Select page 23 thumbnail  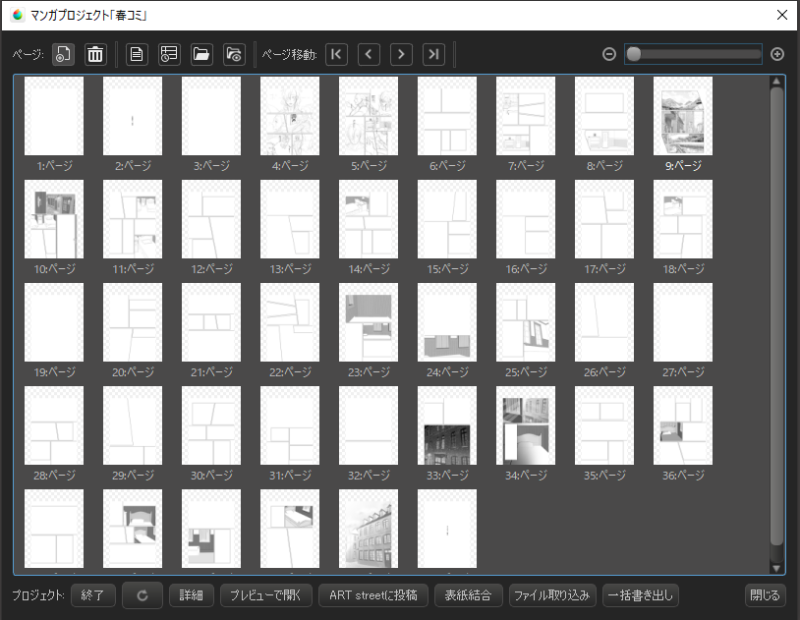click(368, 322)
